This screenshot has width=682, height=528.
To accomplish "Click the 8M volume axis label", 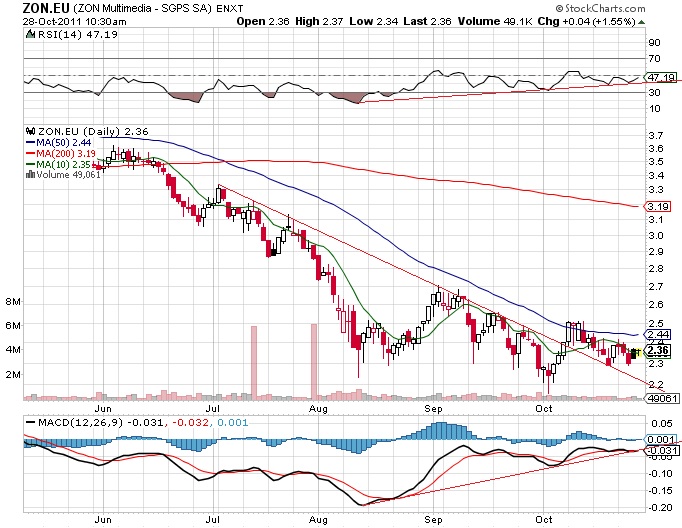I will (13, 301).
